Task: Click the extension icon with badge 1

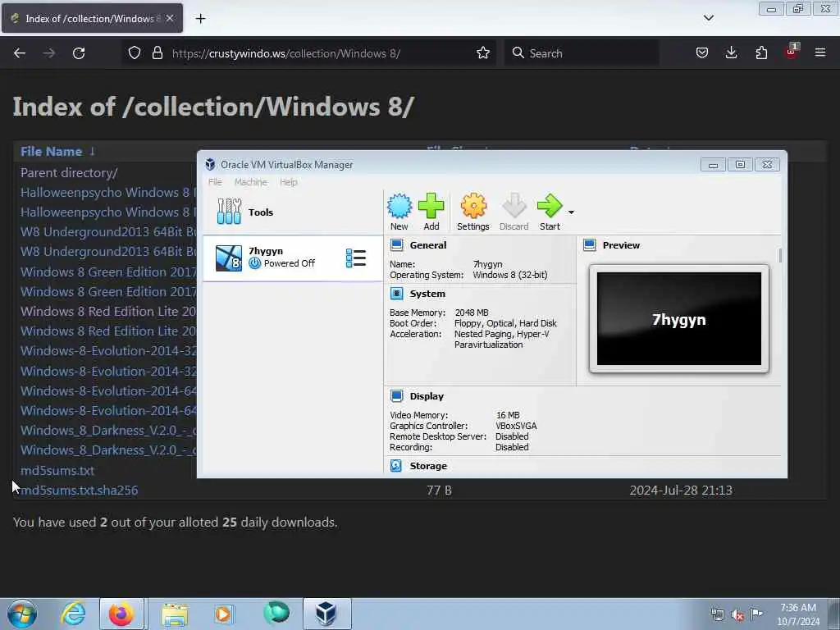Action: 792,52
